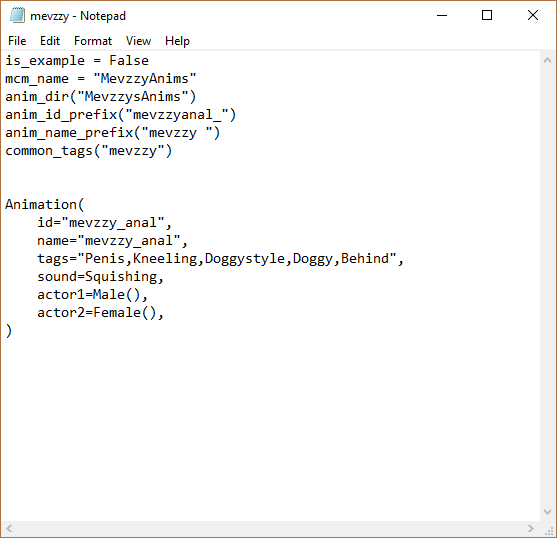Image resolution: width=557 pixels, height=538 pixels.
Task: Click the anim_id_prefix("mevzzyanal_") line
Action: (x=120, y=115)
